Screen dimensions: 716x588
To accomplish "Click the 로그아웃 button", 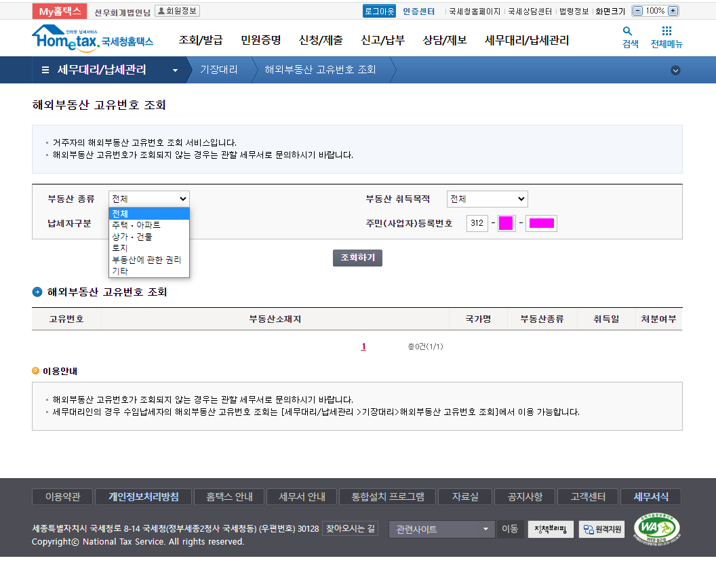I will coord(379,11).
